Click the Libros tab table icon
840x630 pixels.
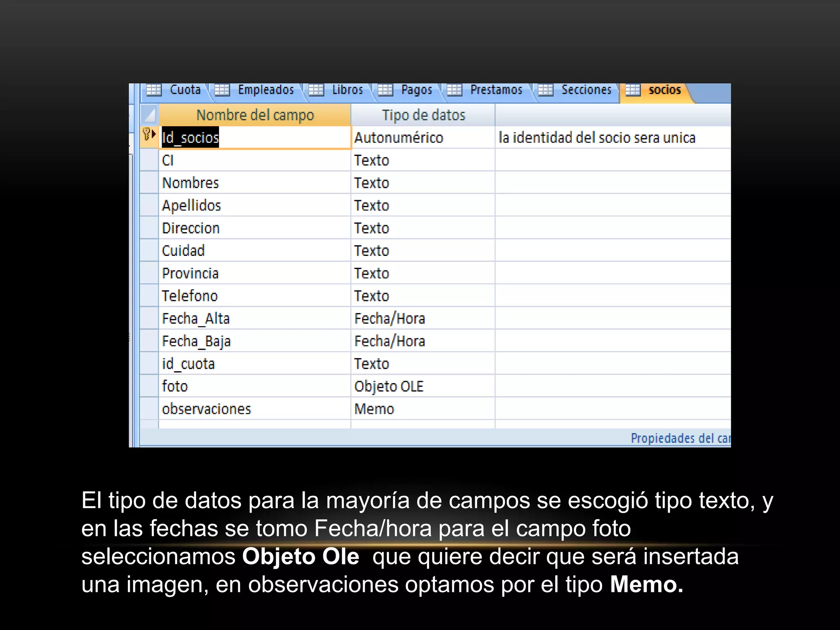click(316, 90)
